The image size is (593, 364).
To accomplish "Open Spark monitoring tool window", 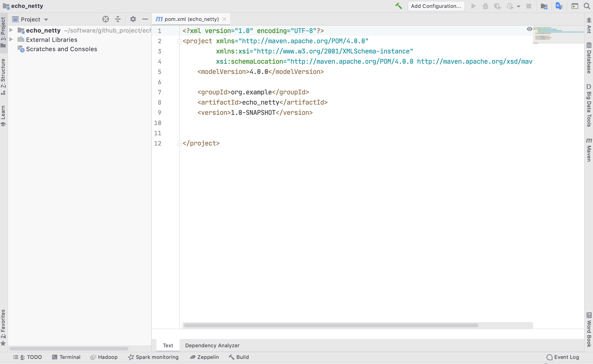I will pyautogui.click(x=153, y=357).
